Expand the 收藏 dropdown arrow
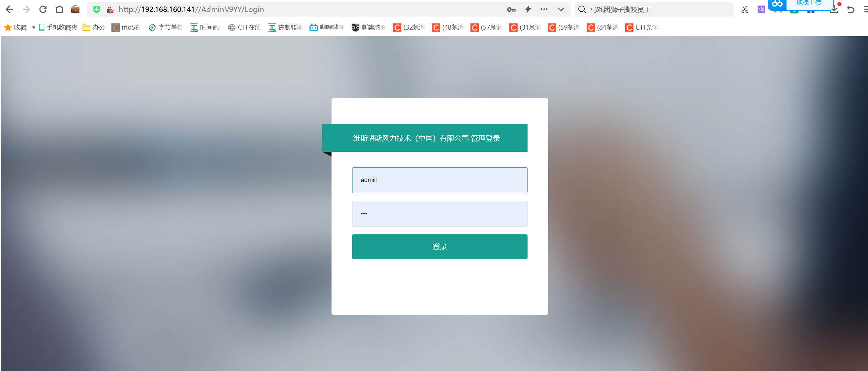Screen dimensions: 868x371 (34, 27)
